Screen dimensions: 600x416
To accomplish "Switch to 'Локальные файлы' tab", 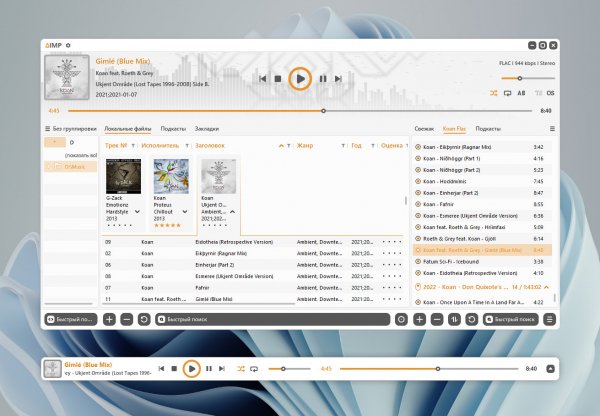I will pyautogui.click(x=128, y=129).
